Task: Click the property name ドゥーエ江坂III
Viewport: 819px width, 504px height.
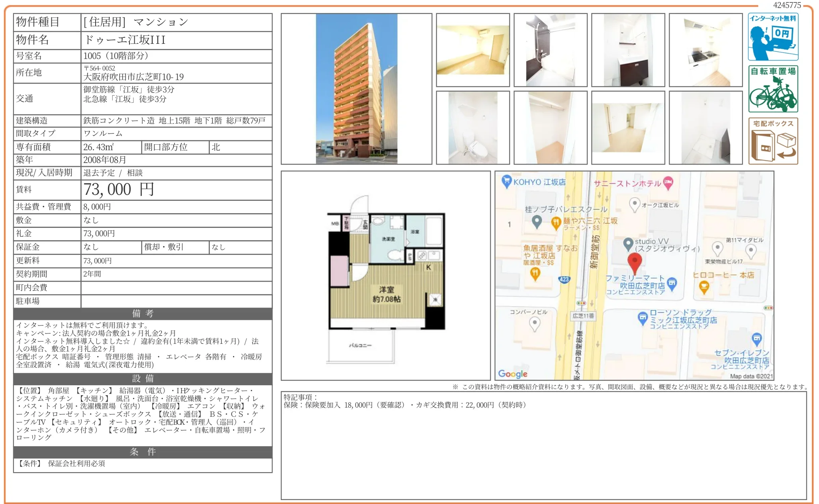Action: point(125,40)
